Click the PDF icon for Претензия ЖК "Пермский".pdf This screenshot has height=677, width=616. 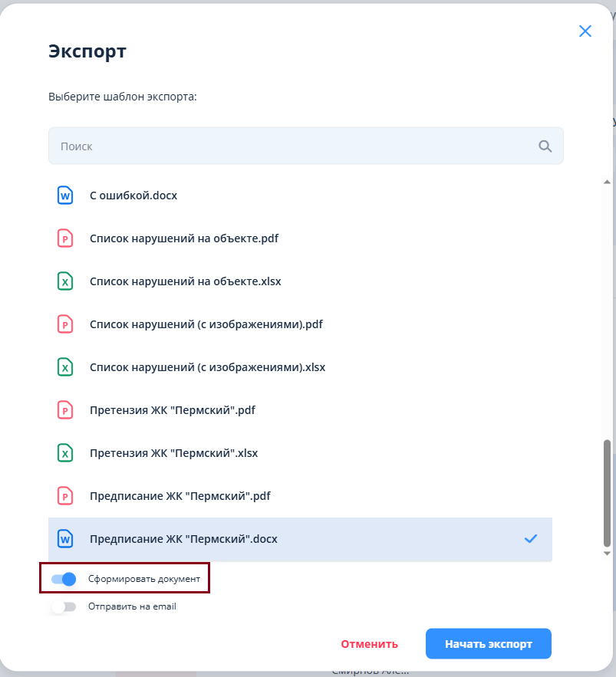point(65,410)
